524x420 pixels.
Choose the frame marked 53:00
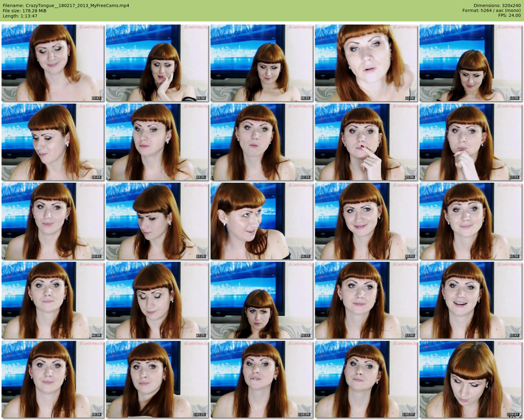[366, 300]
